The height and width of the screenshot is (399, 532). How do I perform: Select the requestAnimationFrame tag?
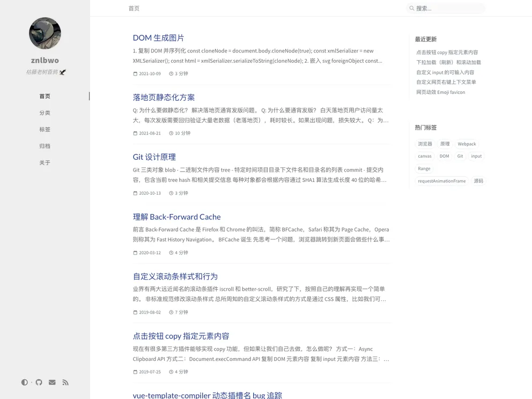(x=442, y=181)
